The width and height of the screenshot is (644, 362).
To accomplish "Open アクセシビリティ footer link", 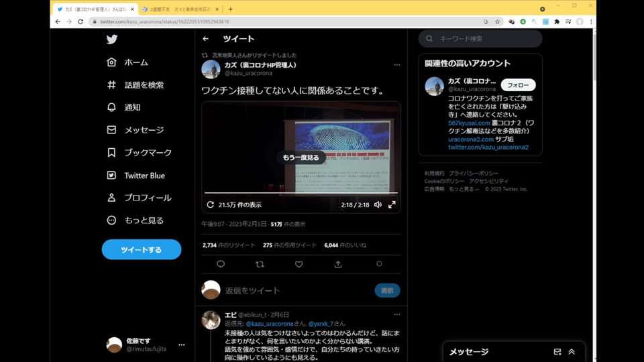I will (489, 181).
